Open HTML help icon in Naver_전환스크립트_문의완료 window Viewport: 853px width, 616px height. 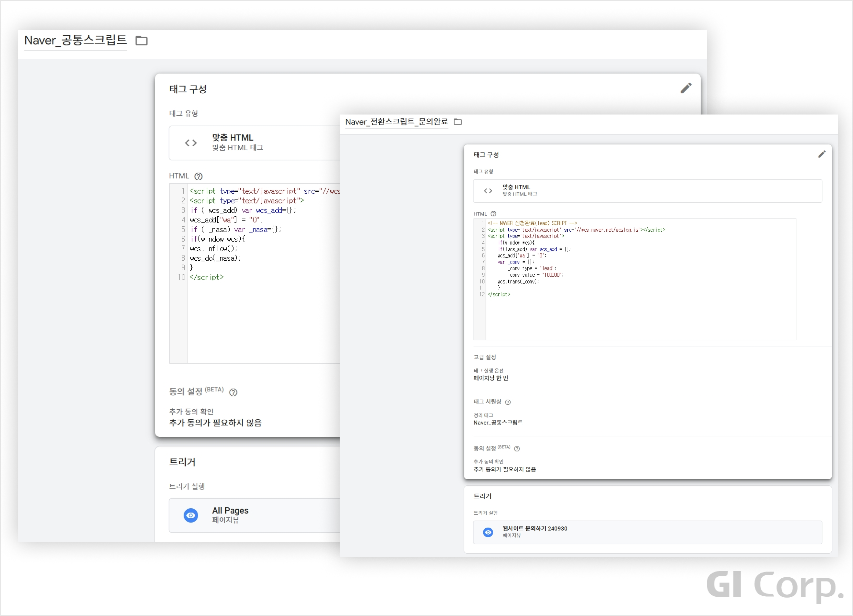point(493,214)
